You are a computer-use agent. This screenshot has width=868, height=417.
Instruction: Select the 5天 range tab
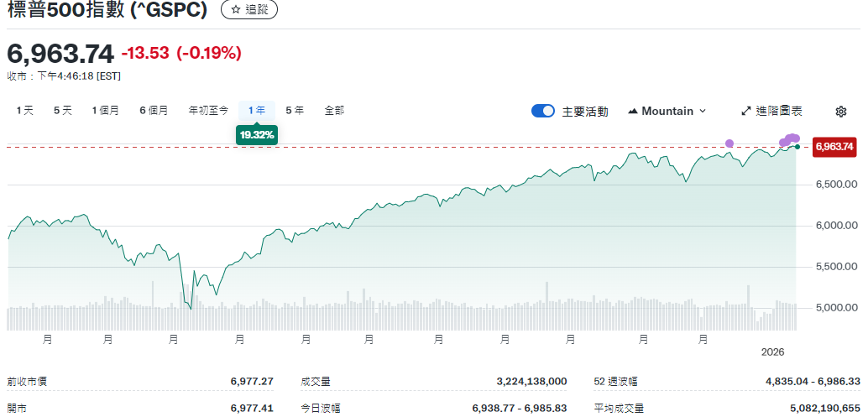click(63, 111)
